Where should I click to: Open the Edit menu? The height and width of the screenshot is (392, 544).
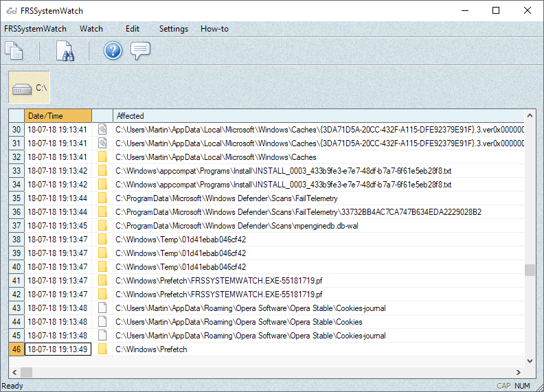(133, 29)
